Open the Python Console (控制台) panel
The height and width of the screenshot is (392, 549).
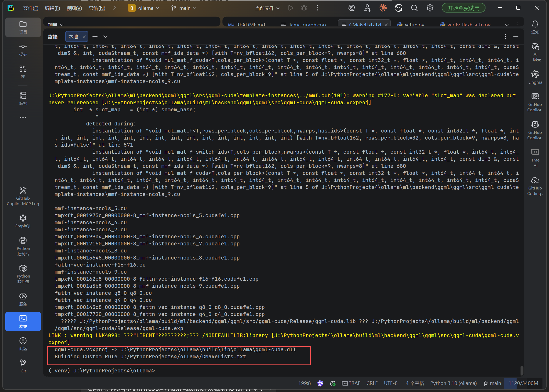point(23,246)
